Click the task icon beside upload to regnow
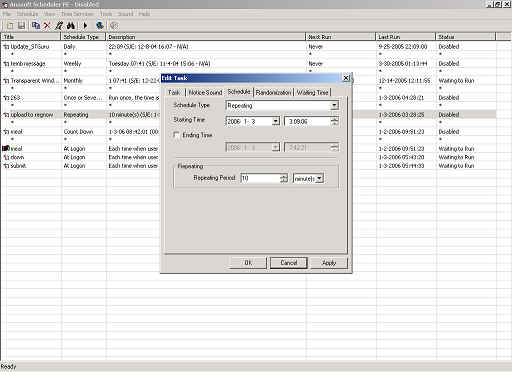 point(6,115)
